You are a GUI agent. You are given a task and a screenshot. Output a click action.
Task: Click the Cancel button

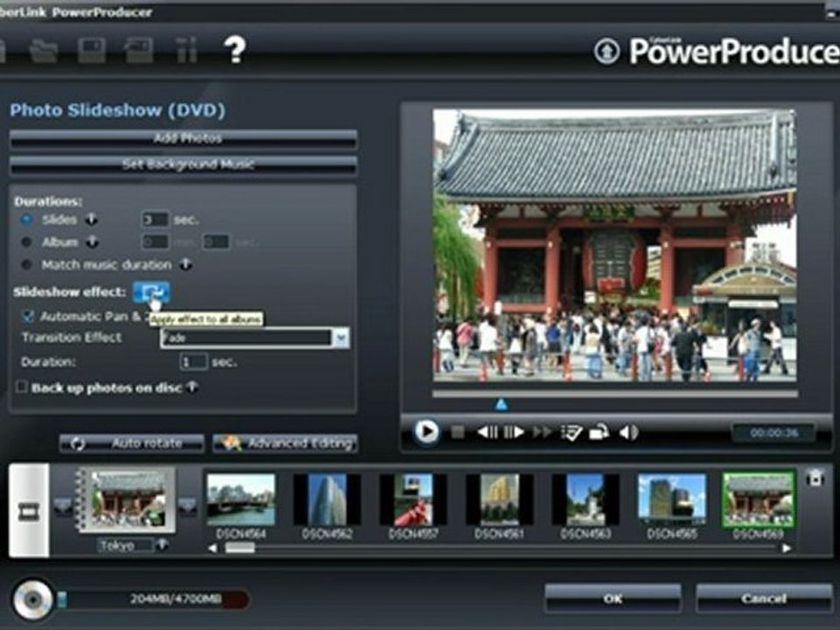coord(764,598)
